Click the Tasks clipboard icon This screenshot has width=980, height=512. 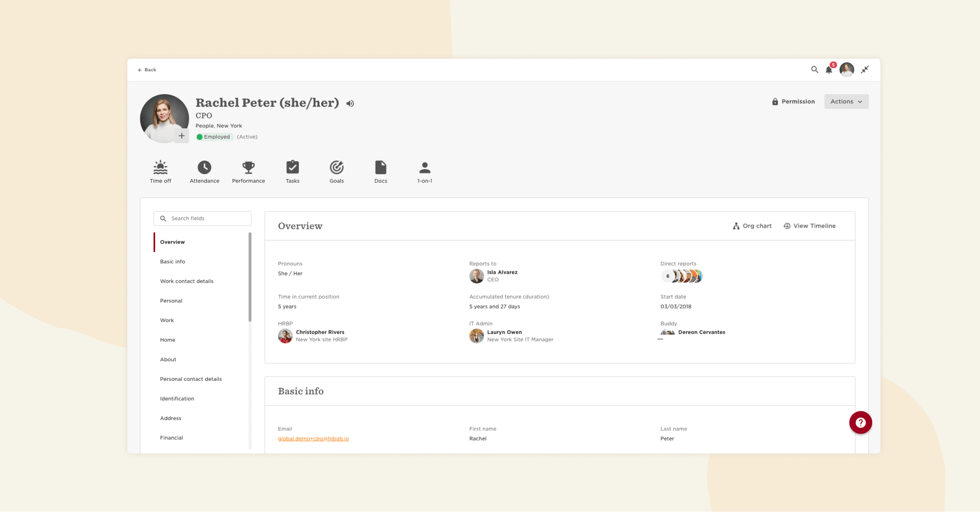[x=292, y=168]
